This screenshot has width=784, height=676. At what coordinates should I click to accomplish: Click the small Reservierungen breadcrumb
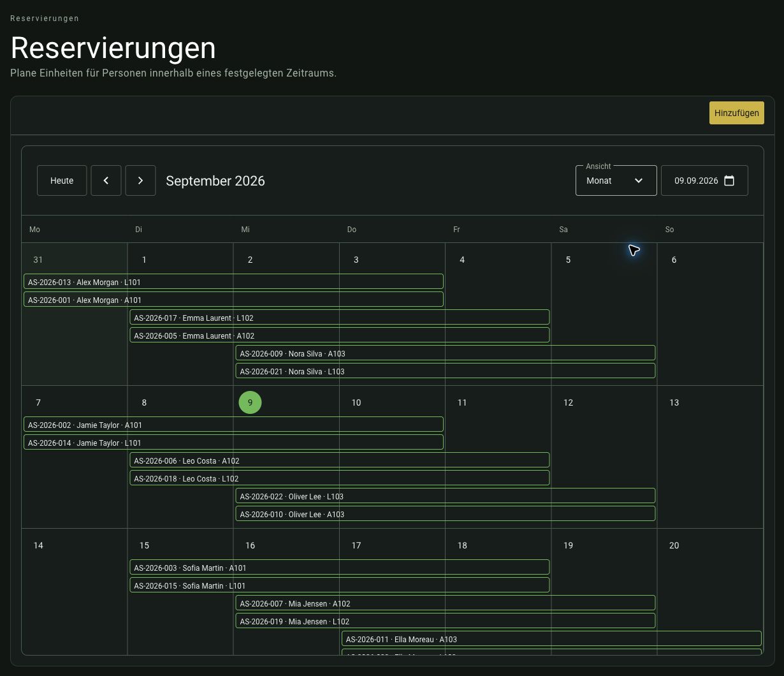(x=45, y=18)
